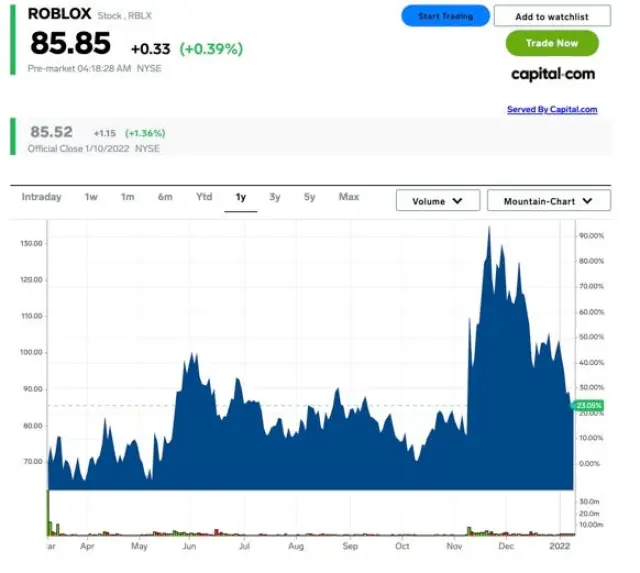This screenshot has width=640, height=573.
Task: Switch chart to 1w range
Action: tap(91, 198)
